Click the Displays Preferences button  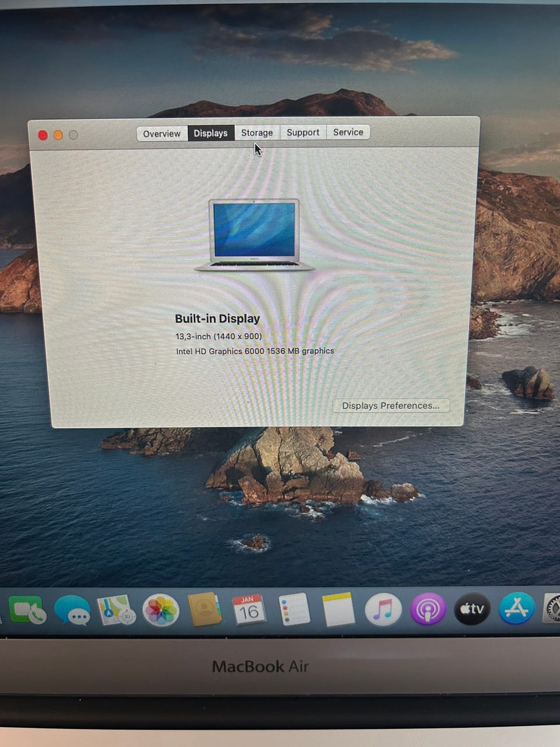pyautogui.click(x=391, y=406)
